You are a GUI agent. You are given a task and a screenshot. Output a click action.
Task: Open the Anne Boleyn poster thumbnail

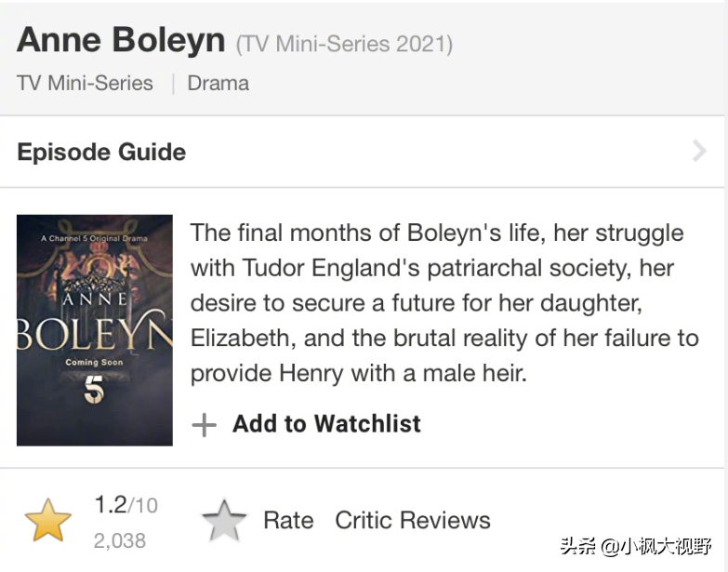click(x=95, y=330)
